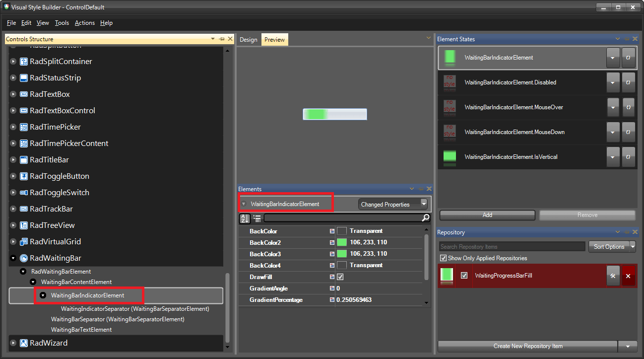Click the sync icon beside WaitingBarIndicatorElement state
Viewport: 644px width, 359px height.
(x=628, y=58)
